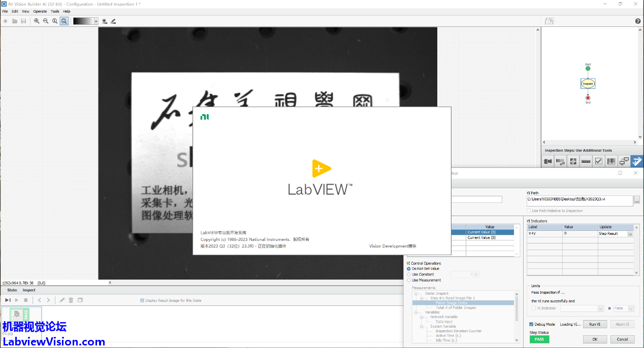Toggle the Debug Mode checkbox
644x348 pixels.
pos(531,324)
